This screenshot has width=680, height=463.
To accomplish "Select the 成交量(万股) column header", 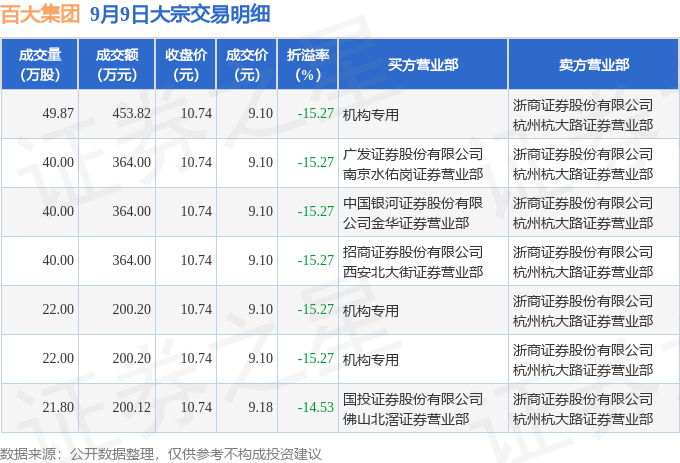I will point(39,65).
